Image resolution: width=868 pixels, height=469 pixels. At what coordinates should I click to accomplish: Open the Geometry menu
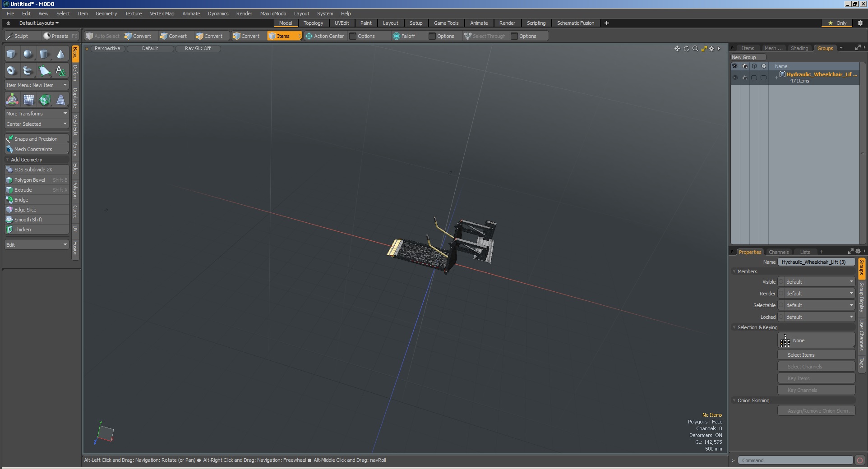[106, 14]
